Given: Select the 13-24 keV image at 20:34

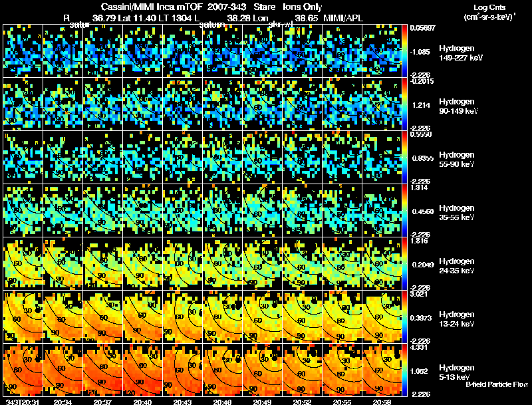Looking at the screenshot, I should 63,317.
